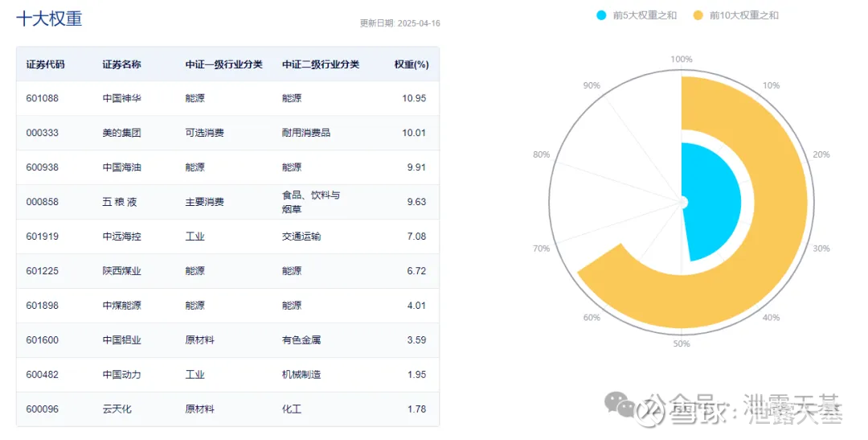This screenshot has height=440, width=868.
Task: Select the cyan top-5 weight arc
Action: (714, 202)
